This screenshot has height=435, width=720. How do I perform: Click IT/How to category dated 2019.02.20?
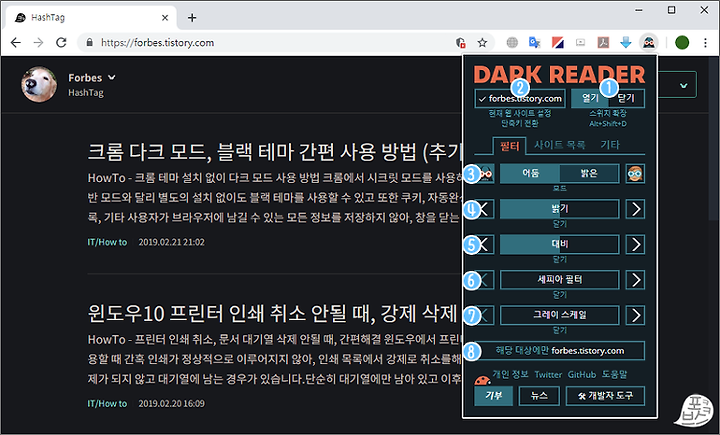(107, 404)
